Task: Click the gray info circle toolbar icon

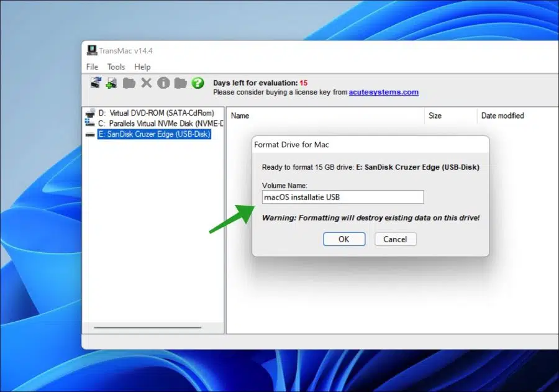Action: (163, 83)
